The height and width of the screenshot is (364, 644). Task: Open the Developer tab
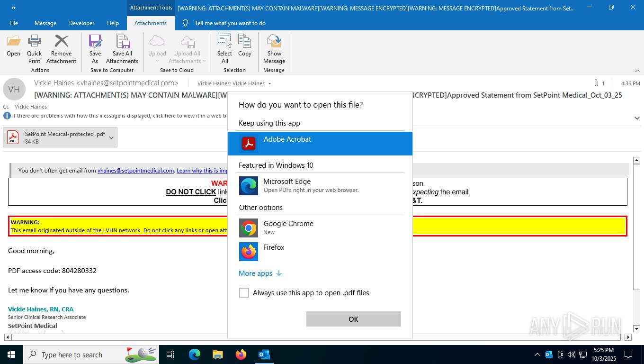81,23
